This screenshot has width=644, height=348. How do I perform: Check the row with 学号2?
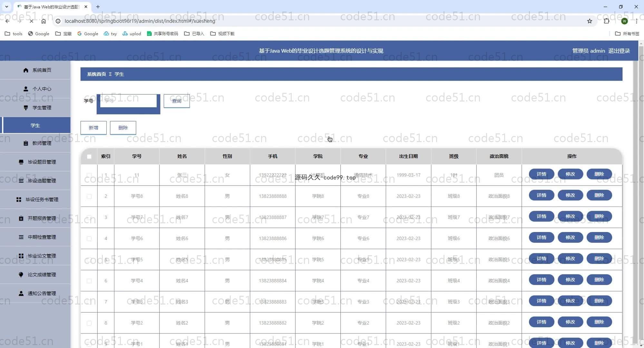(x=89, y=323)
